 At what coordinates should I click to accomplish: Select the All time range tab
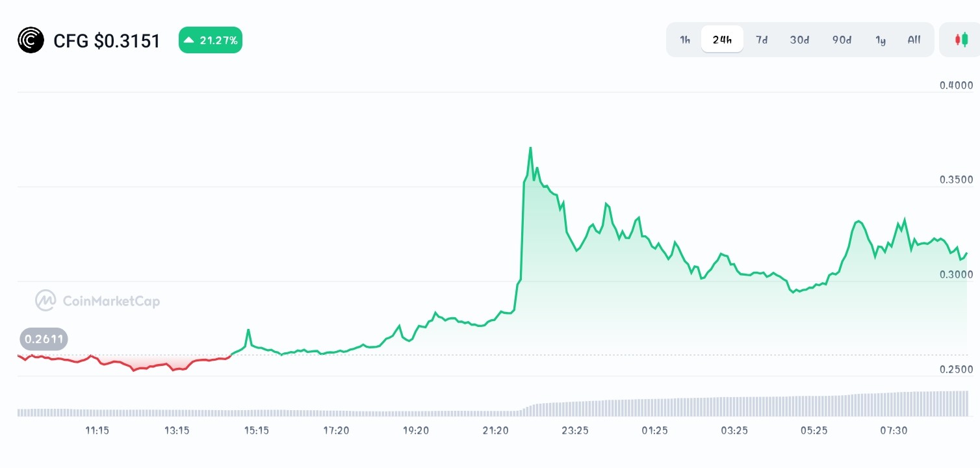(914, 40)
